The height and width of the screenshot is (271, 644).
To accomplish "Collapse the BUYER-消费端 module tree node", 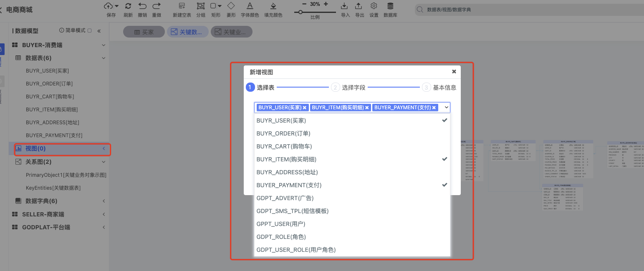I will point(104,45).
